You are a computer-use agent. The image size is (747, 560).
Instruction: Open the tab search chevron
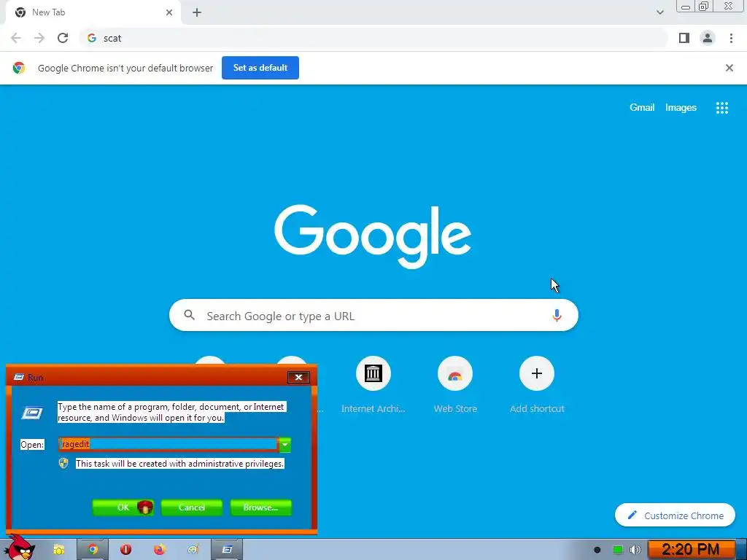click(659, 12)
